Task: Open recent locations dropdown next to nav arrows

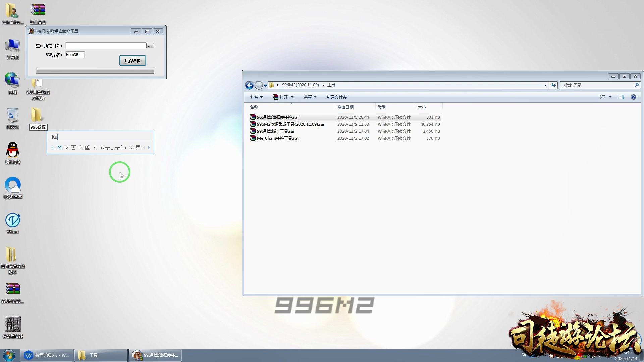Action: (x=265, y=85)
